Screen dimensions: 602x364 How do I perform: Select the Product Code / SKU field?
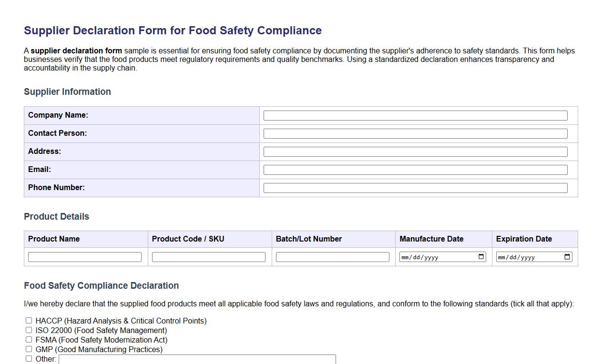208,256
